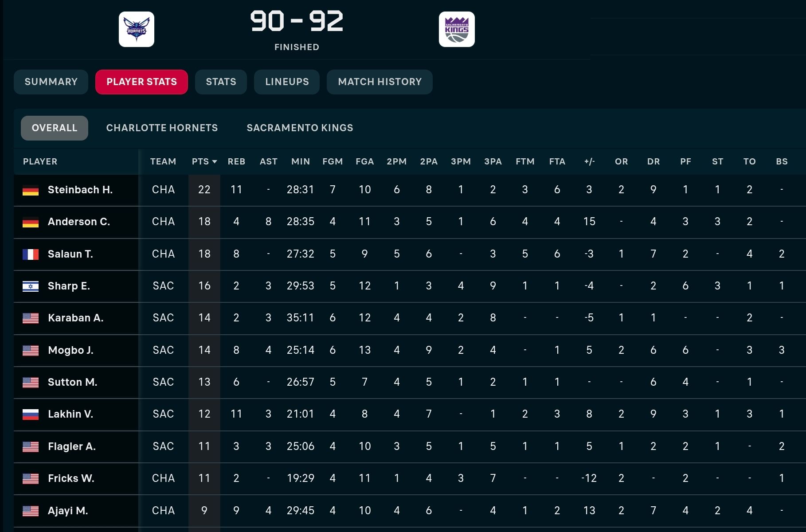806x532 pixels.
Task: Sort the table by MIN column
Action: coord(301,161)
